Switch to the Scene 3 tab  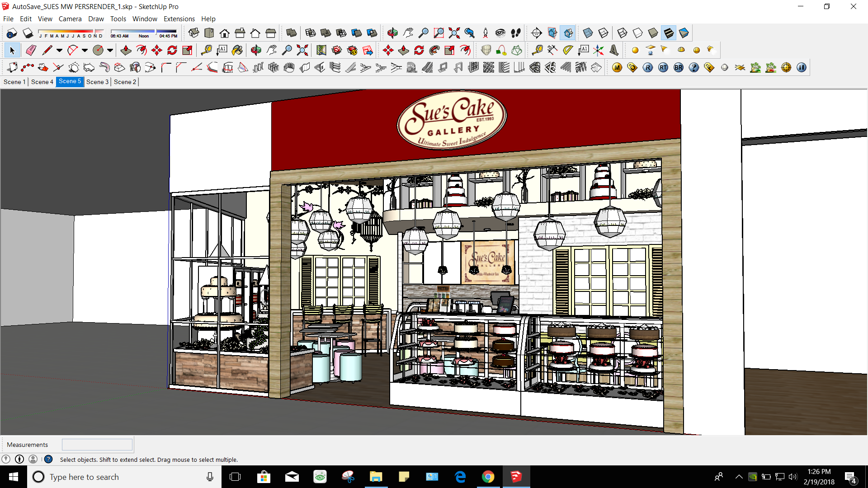click(97, 82)
